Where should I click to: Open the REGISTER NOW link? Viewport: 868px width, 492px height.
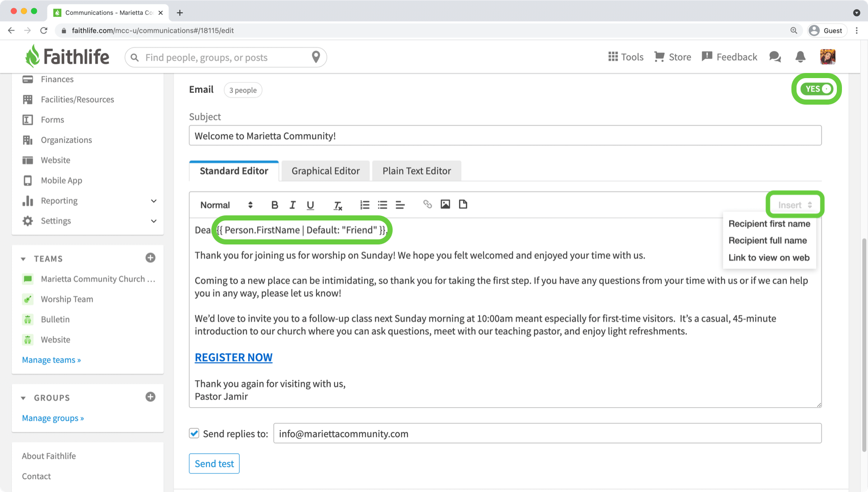(233, 357)
